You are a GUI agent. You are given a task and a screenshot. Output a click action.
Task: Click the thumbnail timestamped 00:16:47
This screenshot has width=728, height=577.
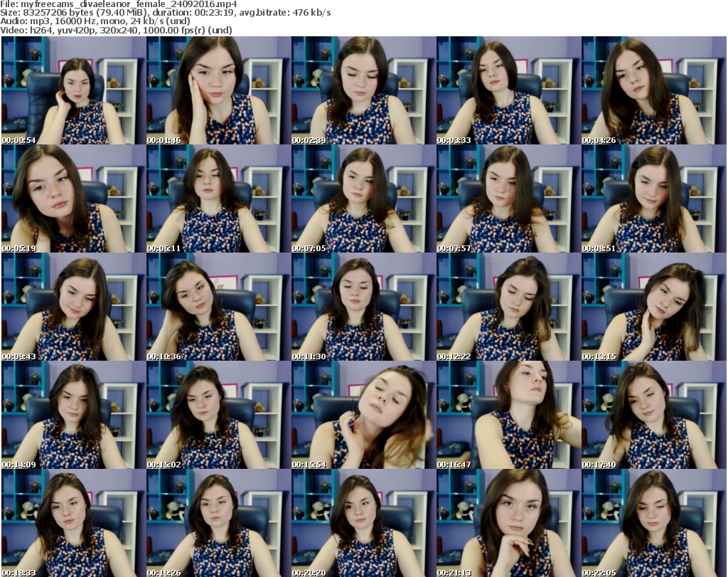click(508, 415)
